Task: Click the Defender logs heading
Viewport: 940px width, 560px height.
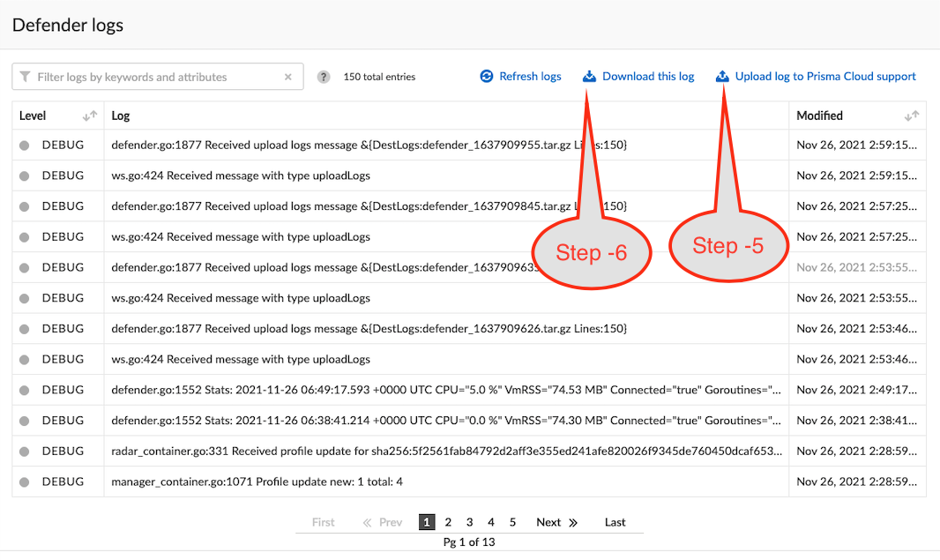Action: click(x=68, y=25)
